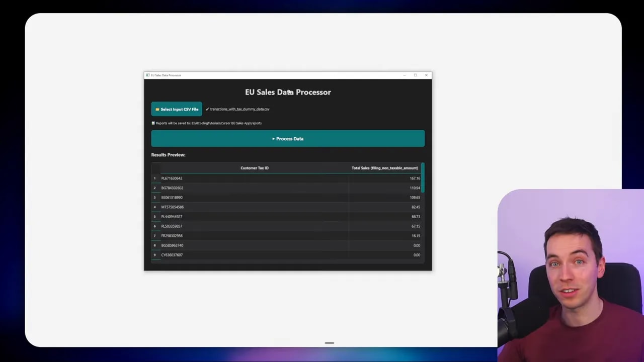Click the folder icon on Select Input CSV File
The image size is (644, 362).
pos(157,109)
